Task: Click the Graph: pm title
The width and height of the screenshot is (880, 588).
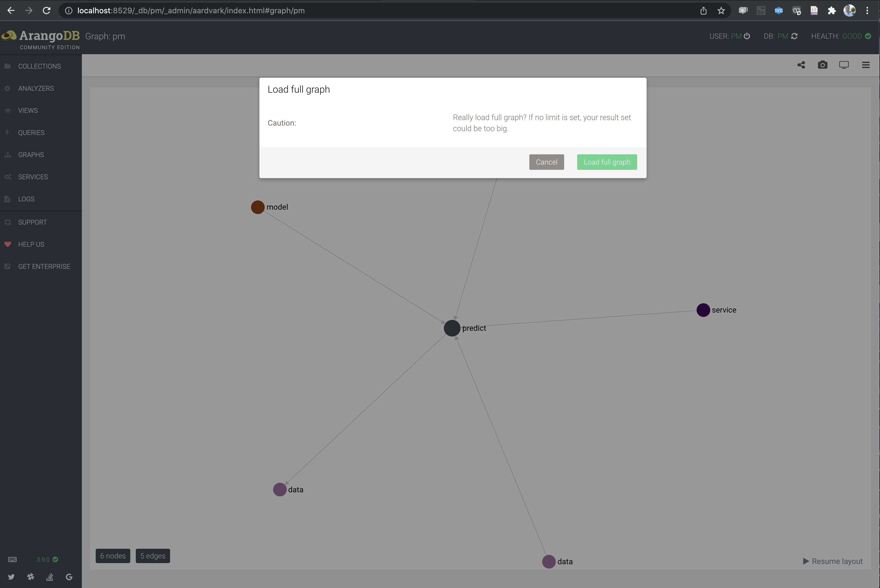Action: [105, 36]
